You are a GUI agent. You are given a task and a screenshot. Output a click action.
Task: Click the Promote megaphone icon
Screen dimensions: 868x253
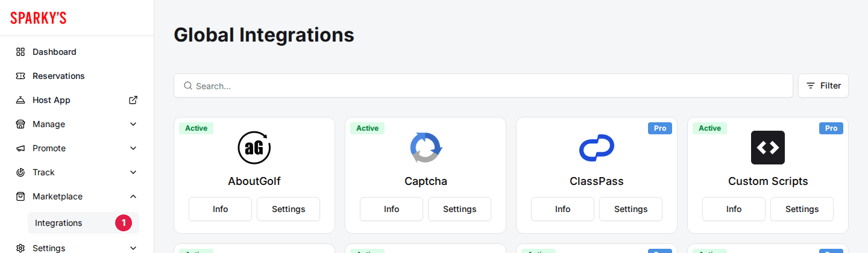point(20,148)
